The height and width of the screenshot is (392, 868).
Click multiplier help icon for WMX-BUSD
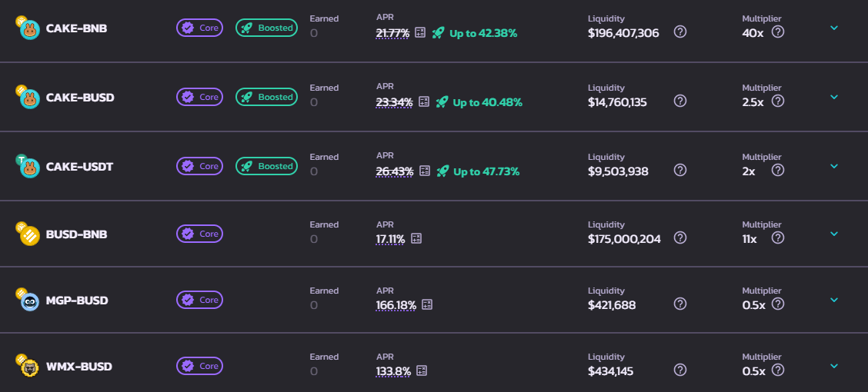click(x=778, y=370)
